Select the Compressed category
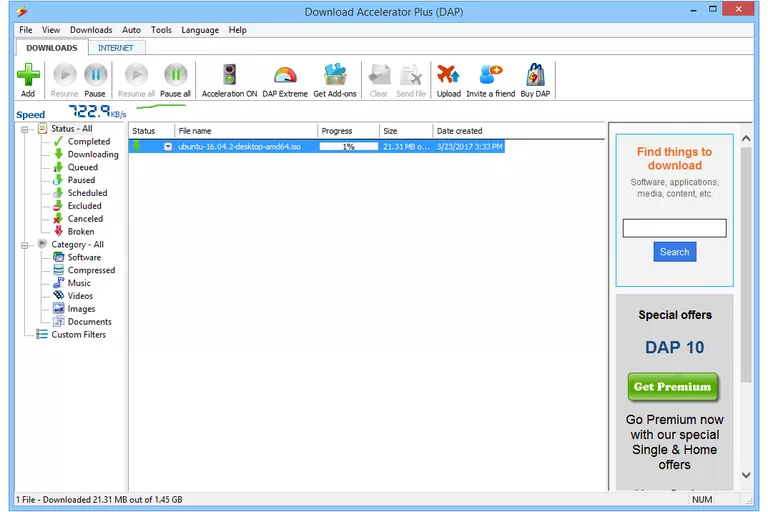 [x=91, y=270]
